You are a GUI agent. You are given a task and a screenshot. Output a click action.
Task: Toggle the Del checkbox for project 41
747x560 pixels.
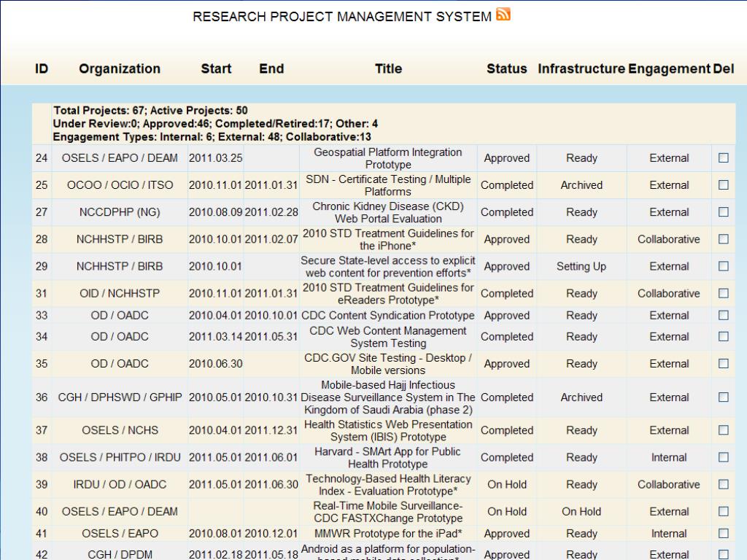(723, 533)
